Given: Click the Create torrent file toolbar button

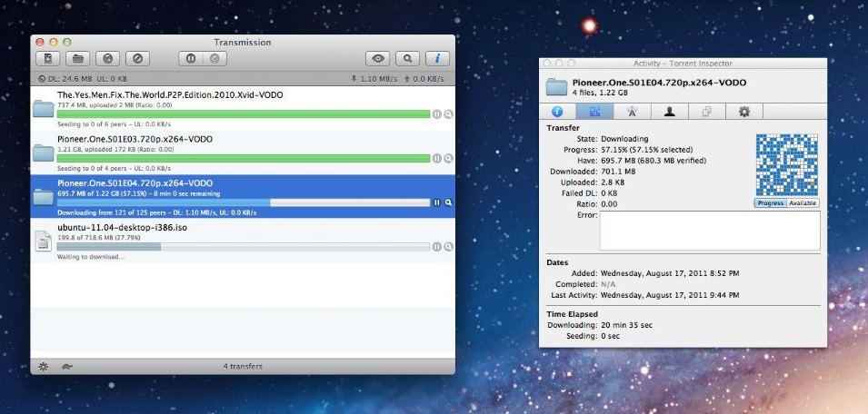Looking at the screenshot, I should tap(47, 58).
